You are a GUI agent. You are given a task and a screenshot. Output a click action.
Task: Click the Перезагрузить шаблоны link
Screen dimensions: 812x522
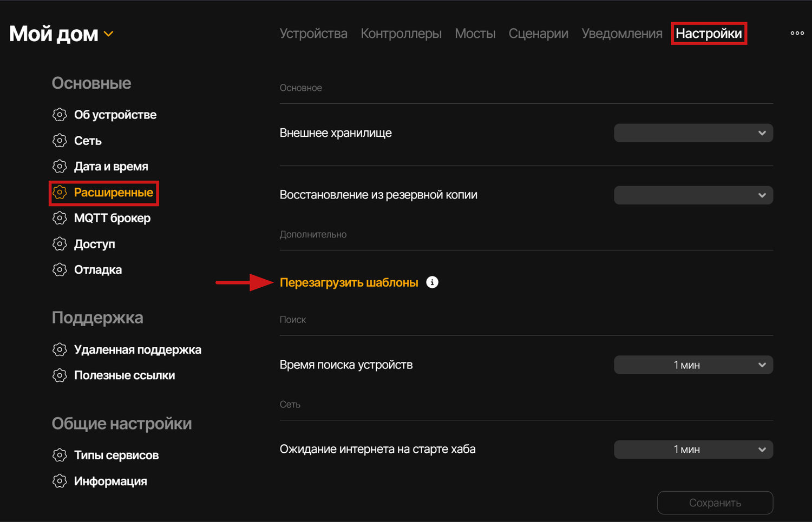[349, 282]
